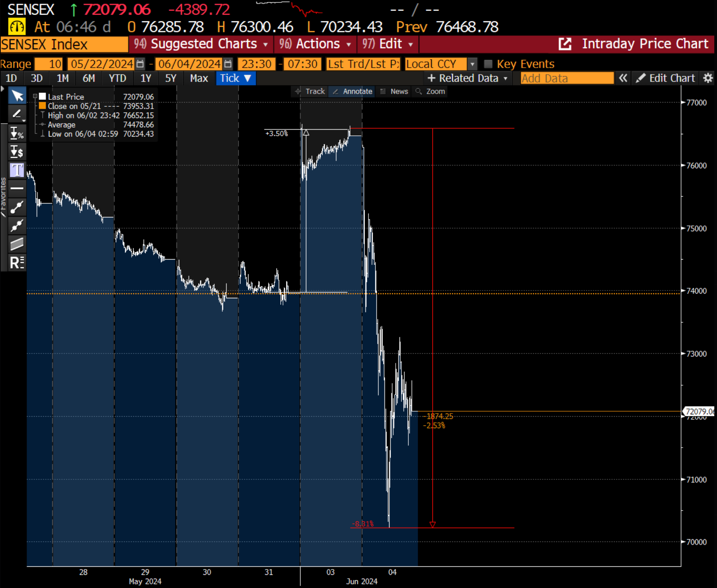Select the Max range tab
The width and height of the screenshot is (717, 588).
click(199, 78)
